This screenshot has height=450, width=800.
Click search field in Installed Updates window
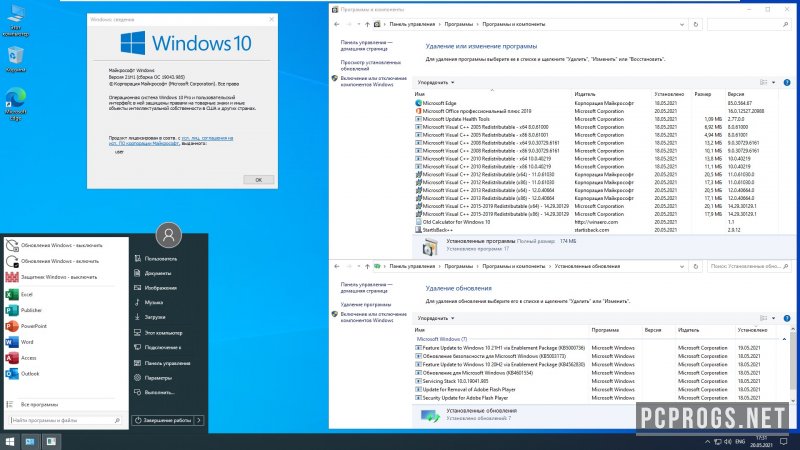point(748,266)
